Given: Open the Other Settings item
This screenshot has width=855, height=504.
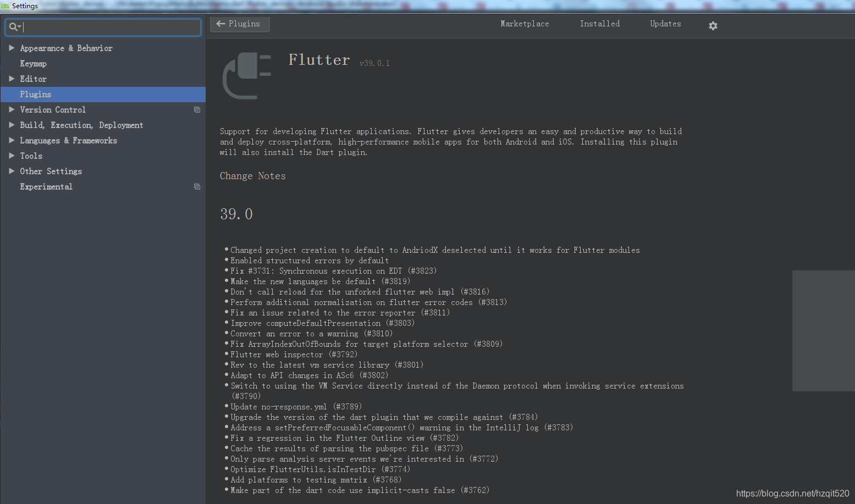Looking at the screenshot, I should (x=51, y=171).
